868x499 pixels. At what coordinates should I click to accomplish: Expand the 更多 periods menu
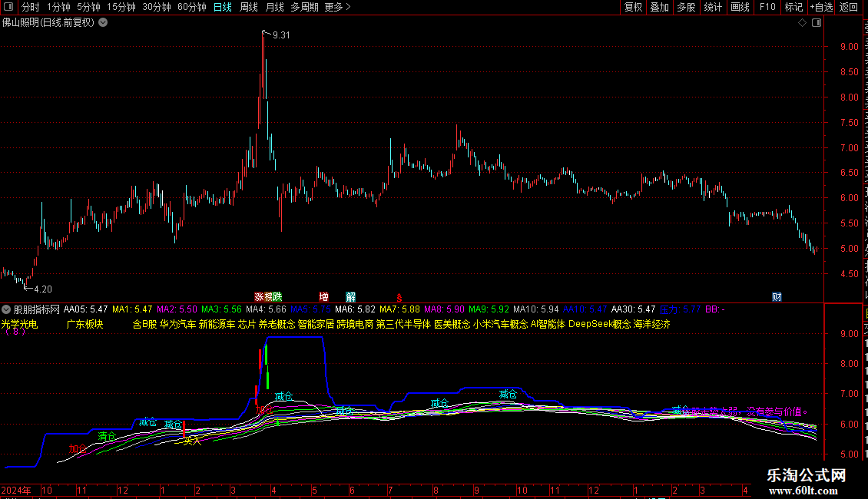click(x=338, y=7)
